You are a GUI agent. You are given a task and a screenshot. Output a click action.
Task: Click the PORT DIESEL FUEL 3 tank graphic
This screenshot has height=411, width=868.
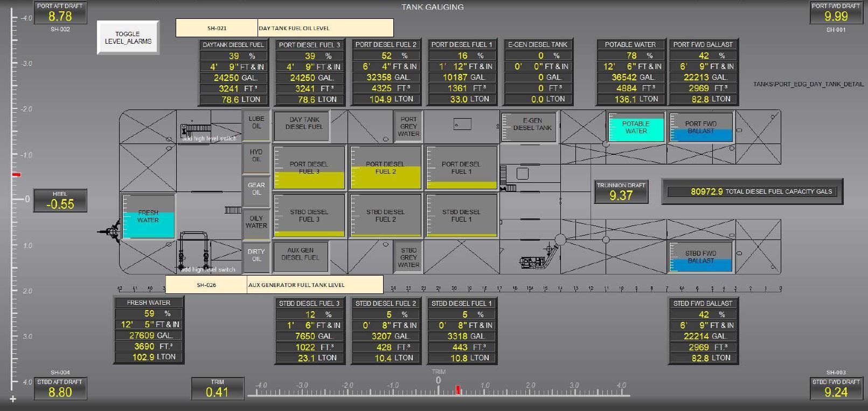click(309, 168)
